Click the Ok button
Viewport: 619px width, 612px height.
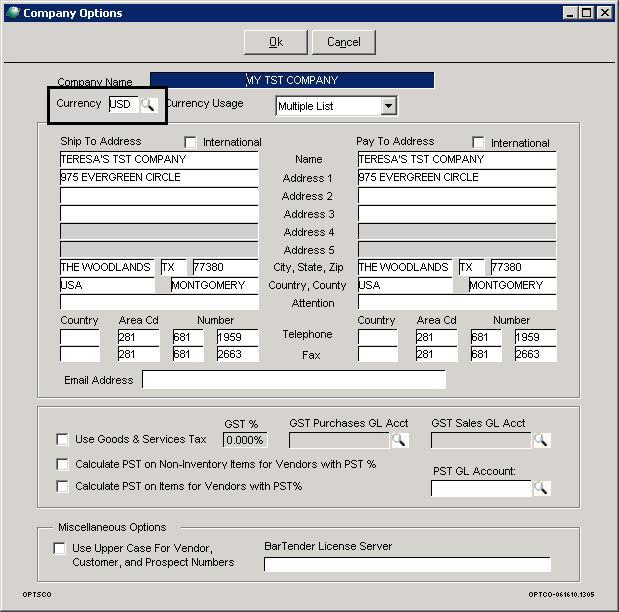point(276,42)
